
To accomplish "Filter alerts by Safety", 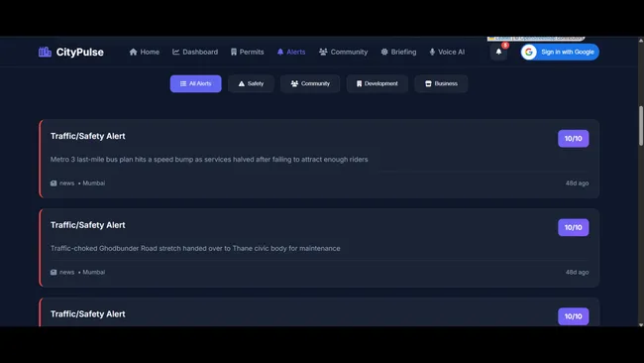I will 251,83.
